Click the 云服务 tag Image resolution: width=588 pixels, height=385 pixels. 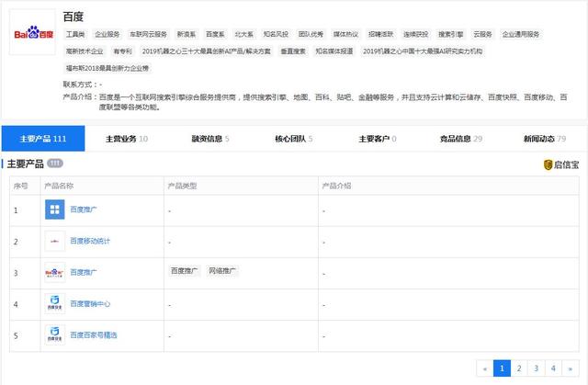(x=483, y=34)
